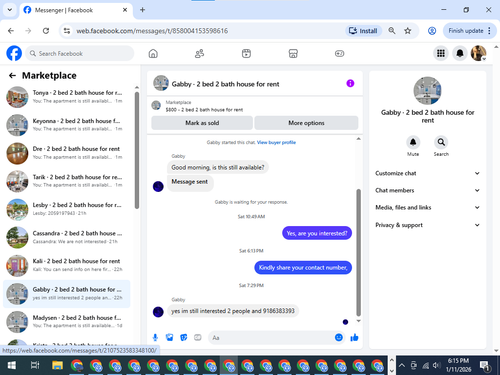Open the Facebook menu grid icon
This screenshot has width=500, height=375.
tap(441, 53)
